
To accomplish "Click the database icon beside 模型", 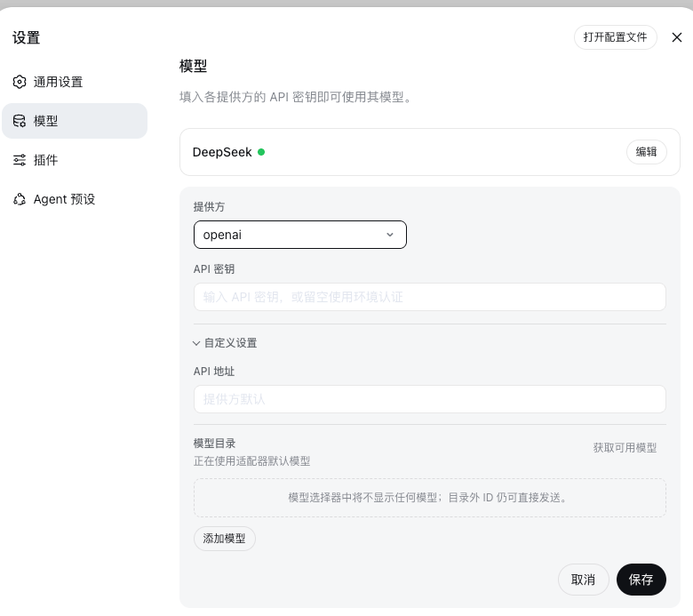I will click(x=19, y=121).
